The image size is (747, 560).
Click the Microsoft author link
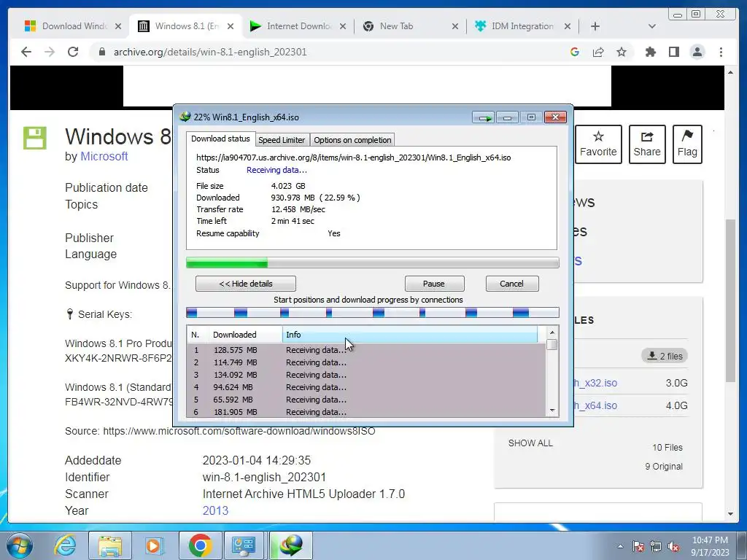(x=104, y=156)
